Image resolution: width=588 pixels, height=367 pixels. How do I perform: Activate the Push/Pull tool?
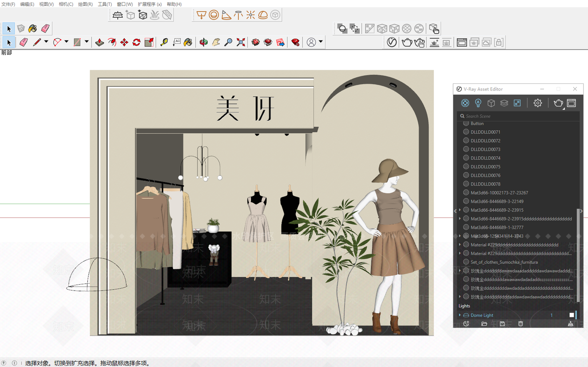coord(99,42)
